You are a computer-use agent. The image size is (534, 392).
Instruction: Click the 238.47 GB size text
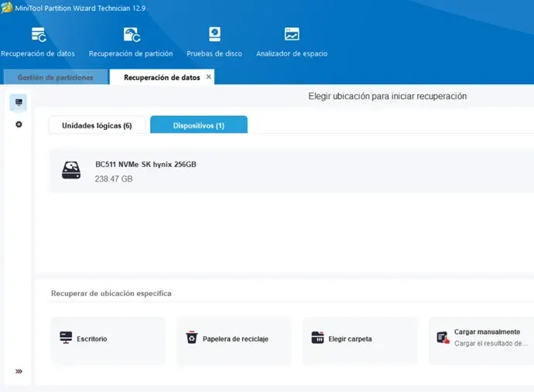(x=114, y=179)
